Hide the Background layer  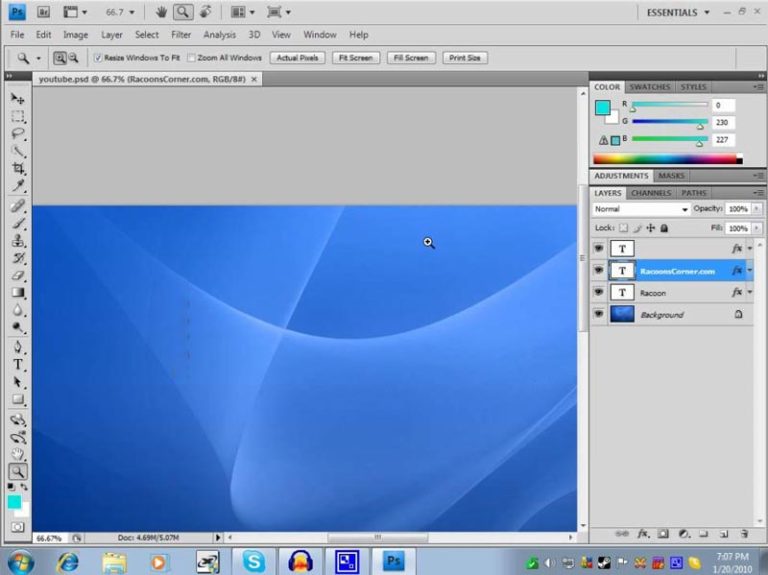[x=599, y=314]
